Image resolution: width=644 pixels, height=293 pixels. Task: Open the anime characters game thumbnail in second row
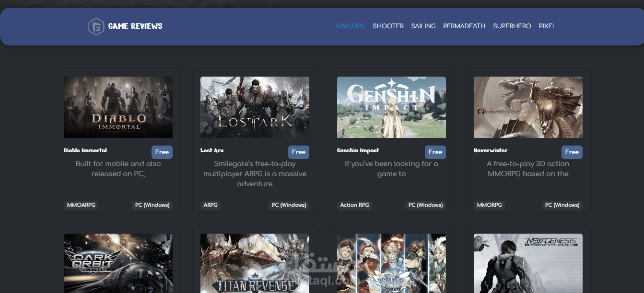(391, 263)
